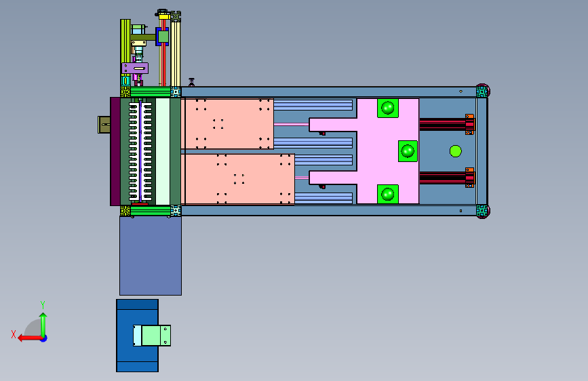Image resolution: width=588 pixels, height=381 pixels.
Task: Click the green Y axis arrow of the triad
Action: pos(43,325)
